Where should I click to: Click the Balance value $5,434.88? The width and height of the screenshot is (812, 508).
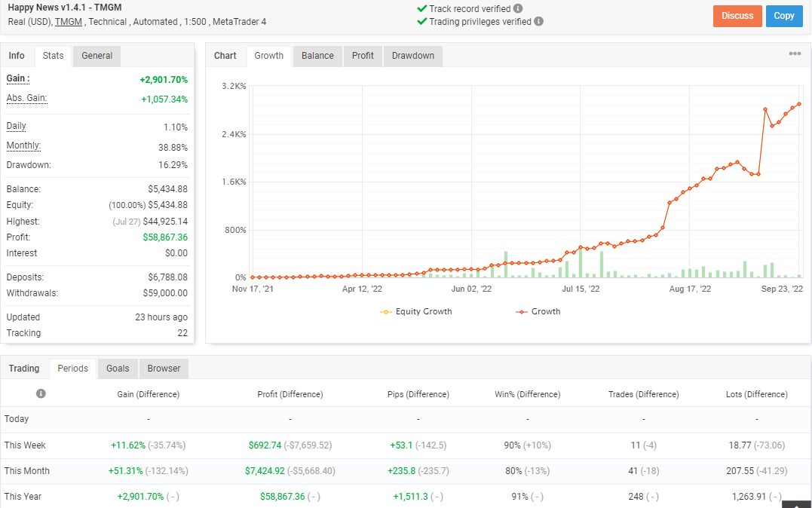168,189
